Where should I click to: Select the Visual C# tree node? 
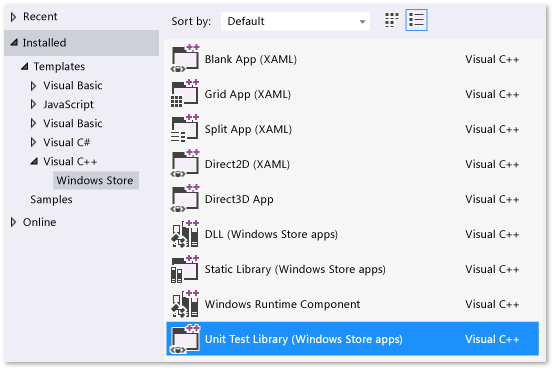[x=66, y=142]
